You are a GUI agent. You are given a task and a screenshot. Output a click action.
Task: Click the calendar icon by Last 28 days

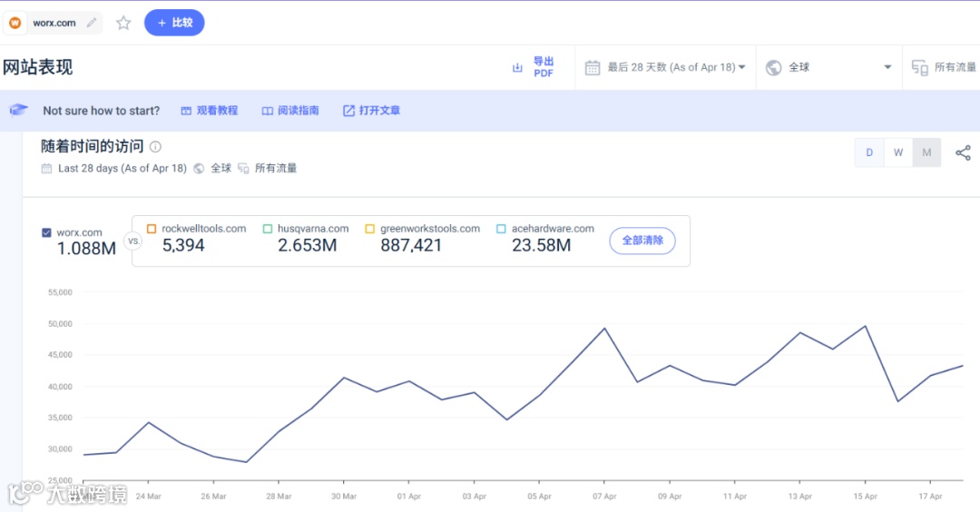coord(46,168)
